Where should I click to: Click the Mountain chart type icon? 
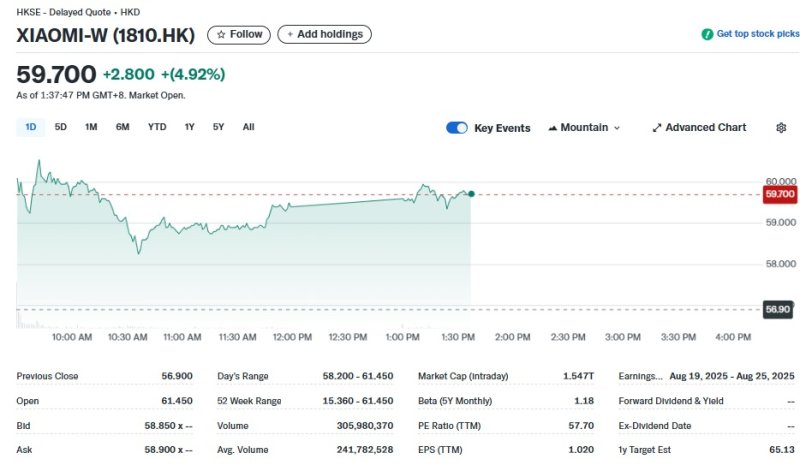tap(552, 128)
